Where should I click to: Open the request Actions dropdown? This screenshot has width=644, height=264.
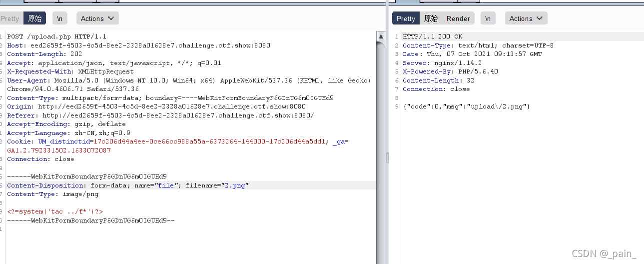[x=97, y=18]
